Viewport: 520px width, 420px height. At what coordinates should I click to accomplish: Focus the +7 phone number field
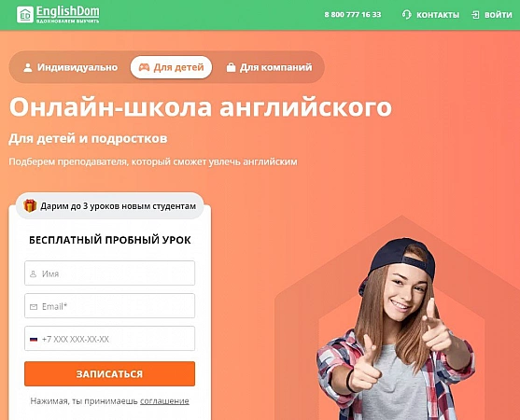[x=110, y=338]
